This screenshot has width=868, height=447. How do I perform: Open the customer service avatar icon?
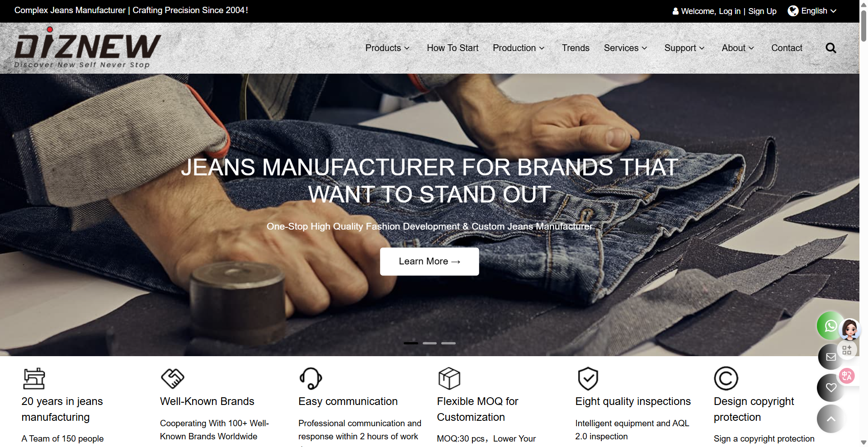point(850,329)
